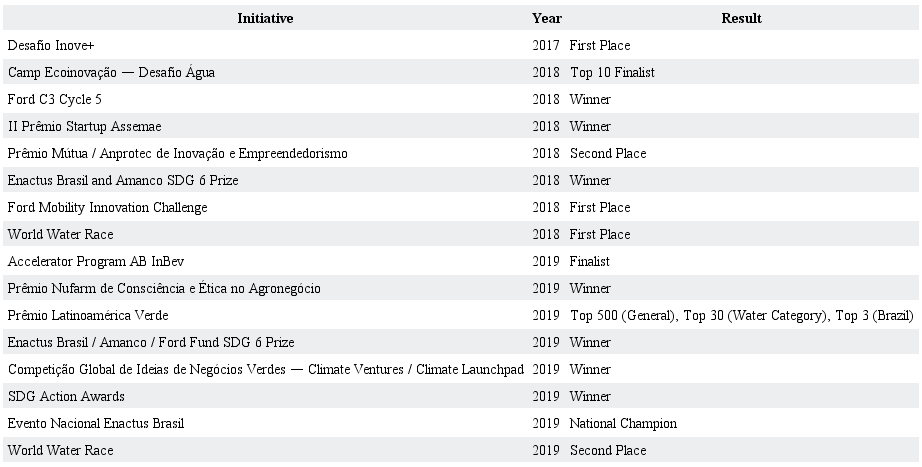Screen dimensions: 922x467
Task: Select Prêmio Mútua / Anprotec initiative cell
Action: [177, 153]
